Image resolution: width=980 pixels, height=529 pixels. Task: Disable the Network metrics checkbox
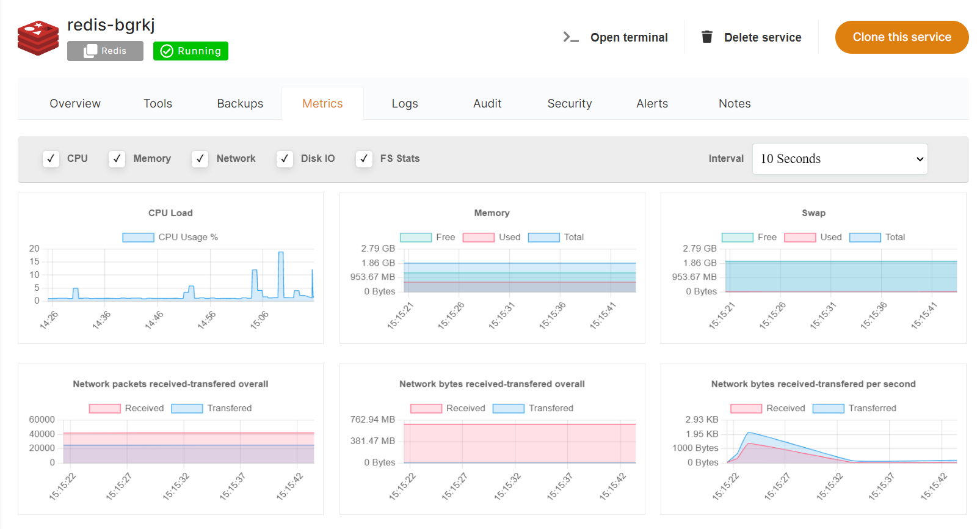coord(200,159)
